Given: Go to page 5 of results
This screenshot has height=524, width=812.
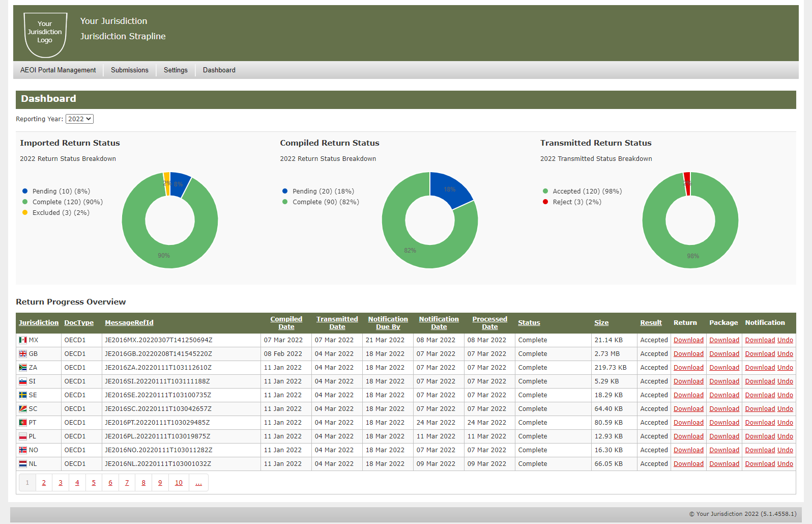Looking at the screenshot, I should point(94,483).
